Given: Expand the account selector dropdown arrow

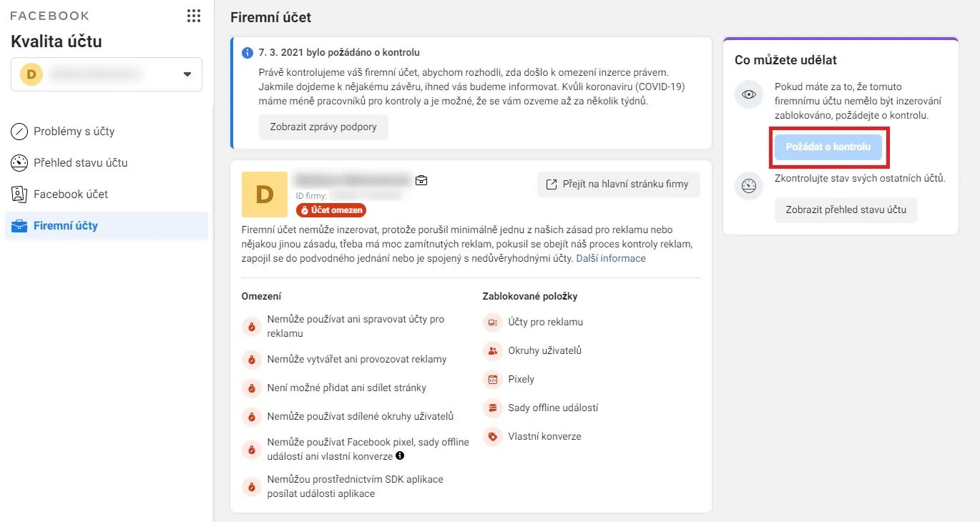Looking at the screenshot, I should (187, 74).
